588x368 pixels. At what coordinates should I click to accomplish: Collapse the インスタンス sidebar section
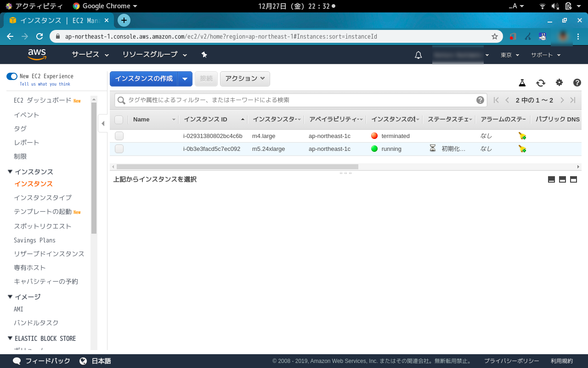click(x=10, y=172)
